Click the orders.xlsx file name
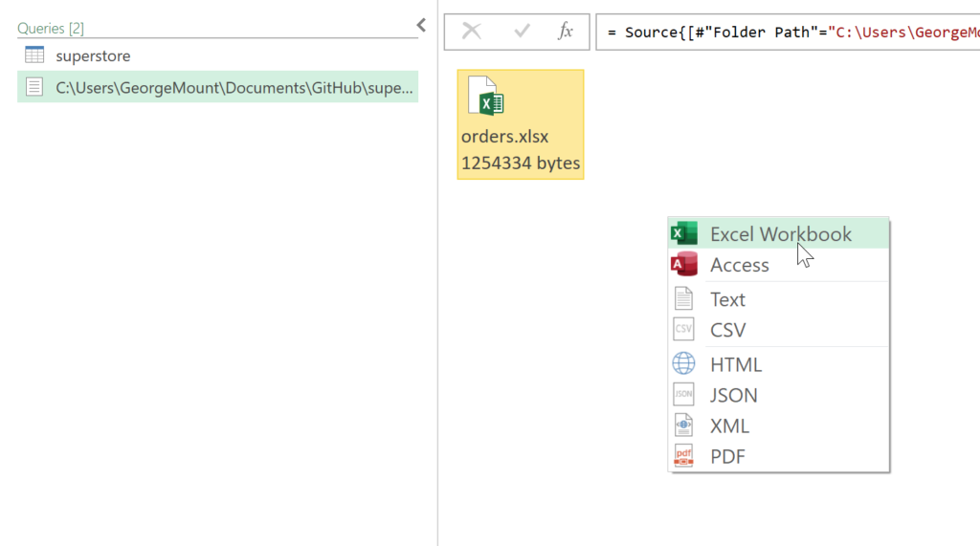 504,136
